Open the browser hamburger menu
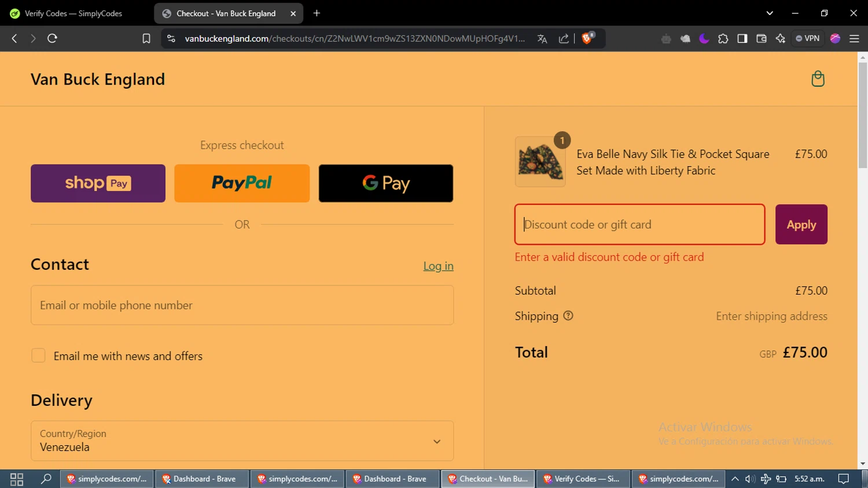The image size is (868, 488). 854,39
